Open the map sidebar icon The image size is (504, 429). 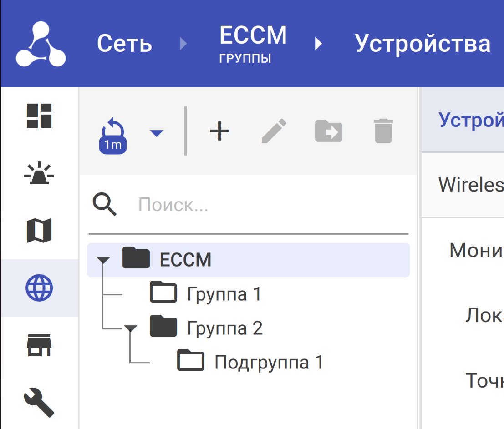[x=39, y=231]
